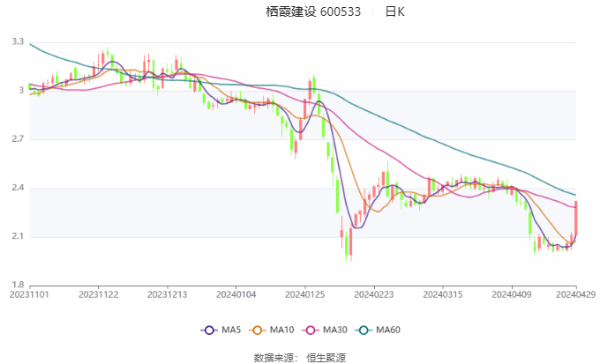Click the 20240104 date axis label
Viewport: 600px width, 364px height.
(x=236, y=294)
